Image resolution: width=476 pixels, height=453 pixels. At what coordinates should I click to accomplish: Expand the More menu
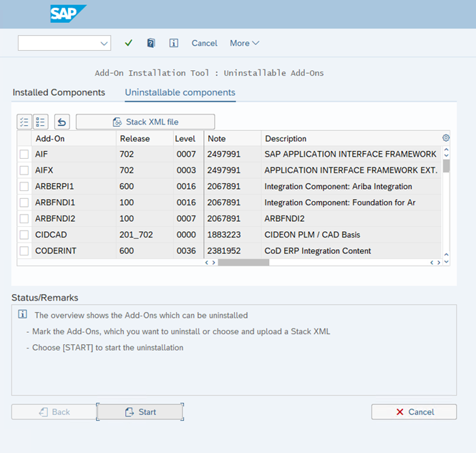click(x=244, y=43)
